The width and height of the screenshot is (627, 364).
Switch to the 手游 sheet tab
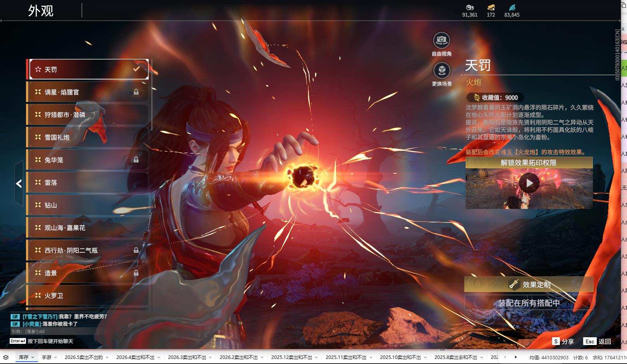pyautogui.click(x=47, y=357)
